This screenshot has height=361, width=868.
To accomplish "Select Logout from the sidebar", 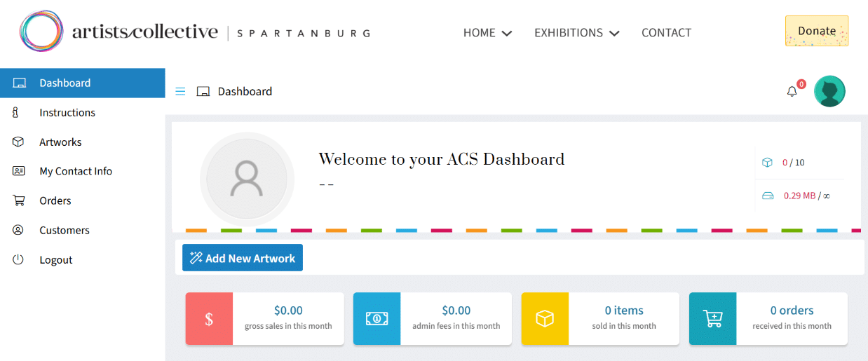I will coord(56,260).
